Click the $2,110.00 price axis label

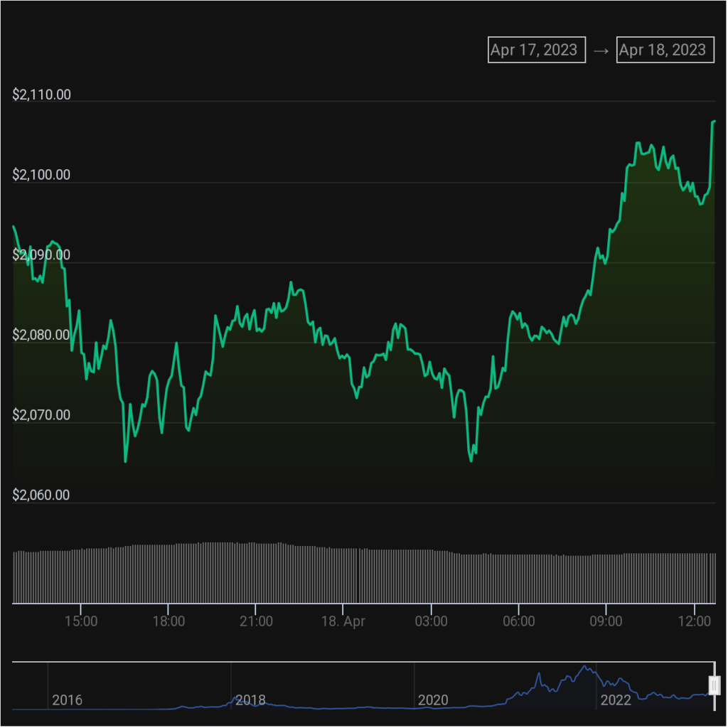coord(42,95)
